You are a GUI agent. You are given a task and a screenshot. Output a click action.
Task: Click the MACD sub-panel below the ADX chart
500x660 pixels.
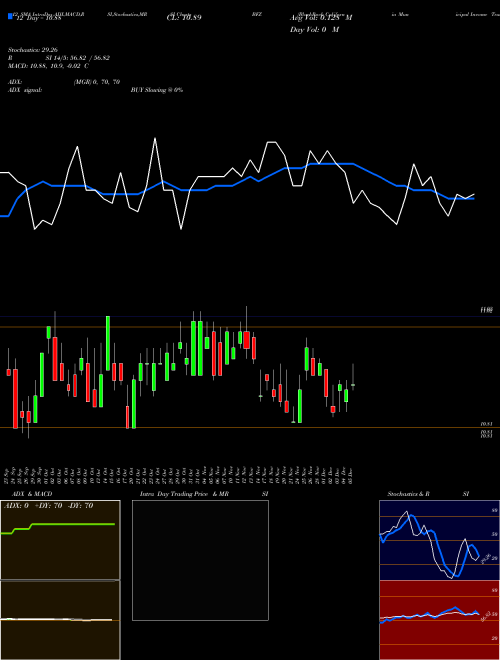60,620
